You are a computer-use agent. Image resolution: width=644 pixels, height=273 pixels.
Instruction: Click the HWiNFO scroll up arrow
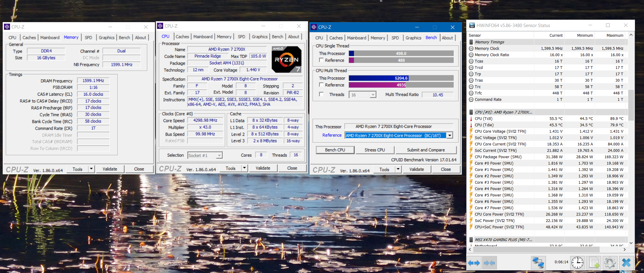tap(631, 35)
